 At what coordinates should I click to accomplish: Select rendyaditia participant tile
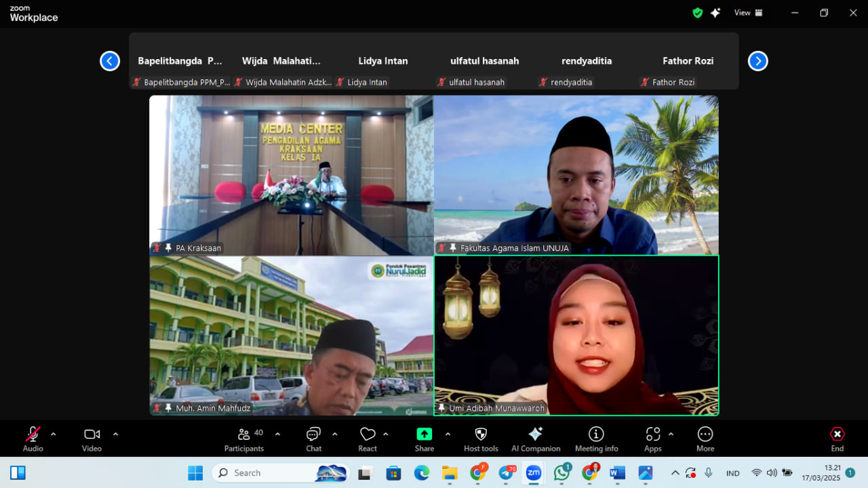pyautogui.click(x=587, y=61)
